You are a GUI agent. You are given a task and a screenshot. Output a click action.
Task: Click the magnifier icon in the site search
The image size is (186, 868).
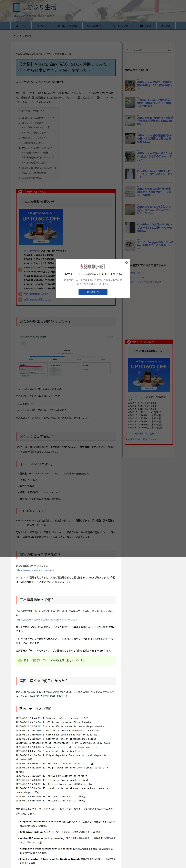[128, 50]
